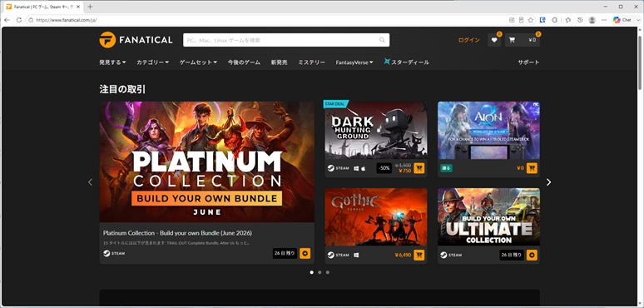Click Windows icon on Gothic card
Image resolution: width=644 pixels, height=308 pixels.
pyautogui.click(x=356, y=255)
